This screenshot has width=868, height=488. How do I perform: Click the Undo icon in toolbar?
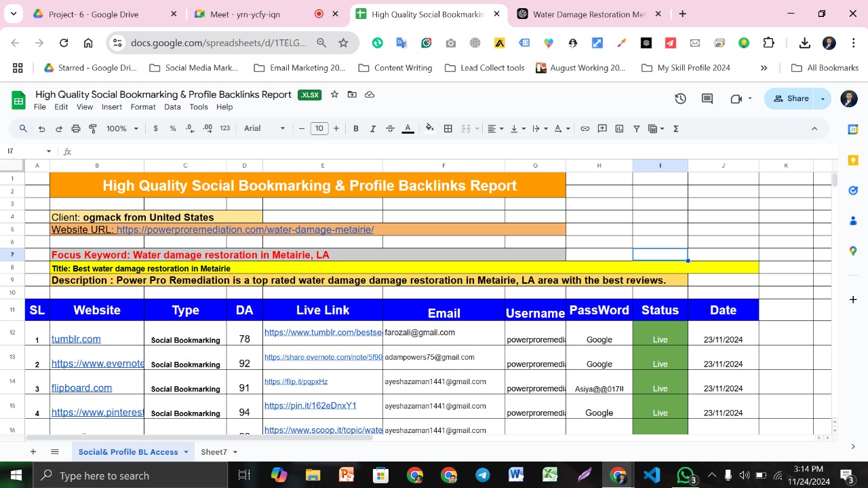coord(42,129)
